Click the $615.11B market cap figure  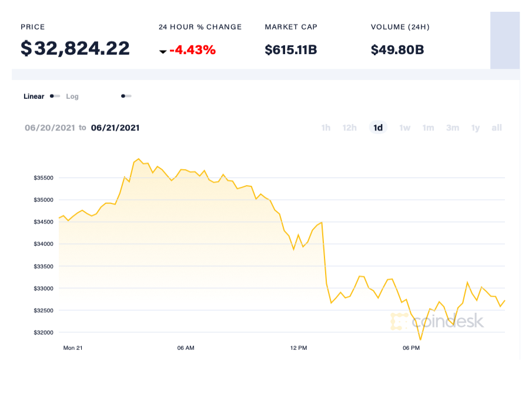[291, 50]
